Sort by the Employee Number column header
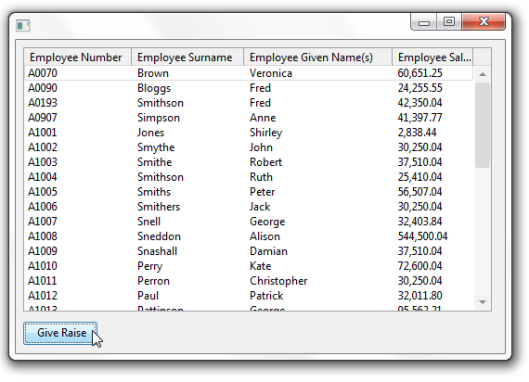This screenshot has width=529, height=382. click(77, 57)
